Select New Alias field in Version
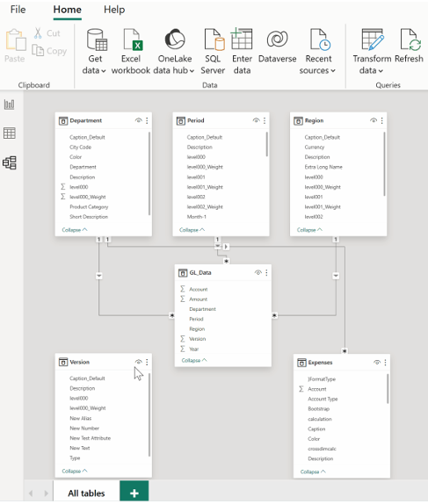The width and height of the screenshot is (428, 504). point(81,418)
